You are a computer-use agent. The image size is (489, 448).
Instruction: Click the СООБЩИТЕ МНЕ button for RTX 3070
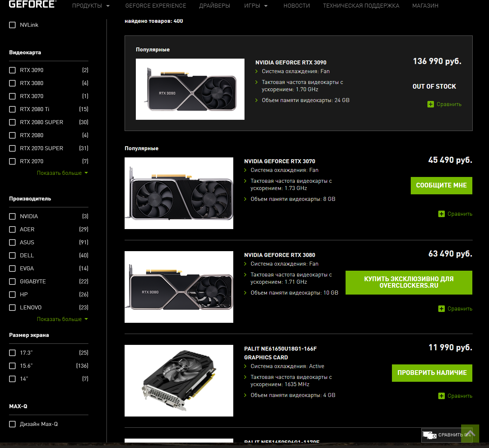click(x=442, y=186)
